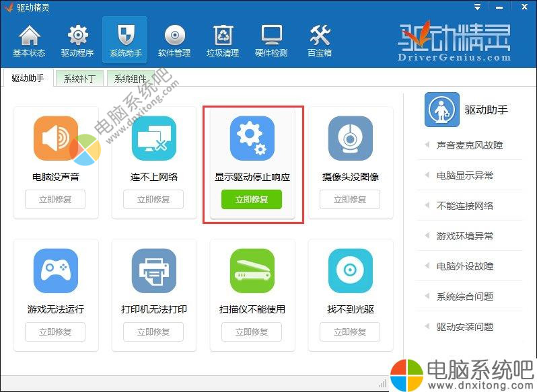The width and height of the screenshot is (537, 392).
Task: Click 立即修复 under 摄像头没图像
Action: 350,200
